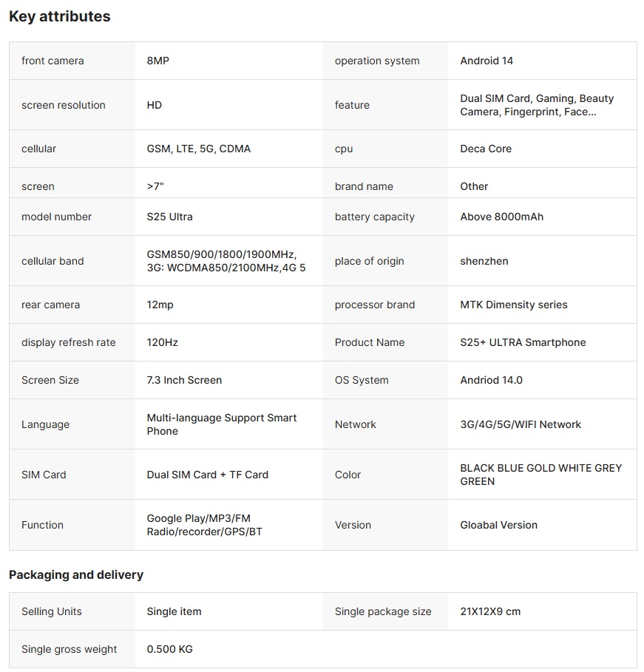Select the MTK Dimensity series value
This screenshot has height=672, width=644.
pos(513,305)
